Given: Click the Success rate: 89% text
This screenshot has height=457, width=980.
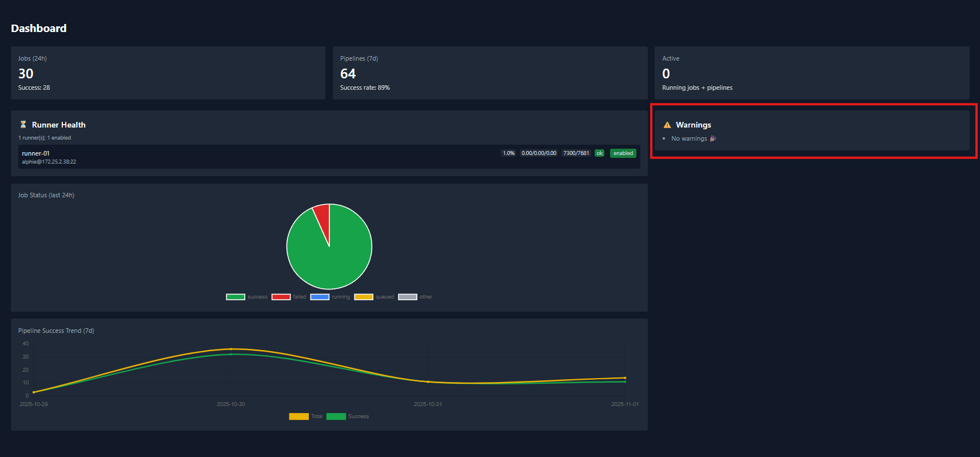Looking at the screenshot, I should click(x=365, y=88).
